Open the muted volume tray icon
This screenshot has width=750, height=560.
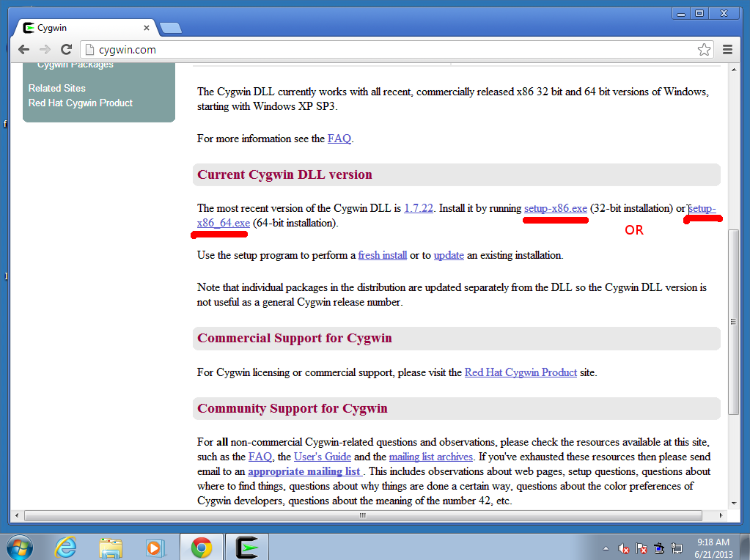pyautogui.click(x=623, y=548)
